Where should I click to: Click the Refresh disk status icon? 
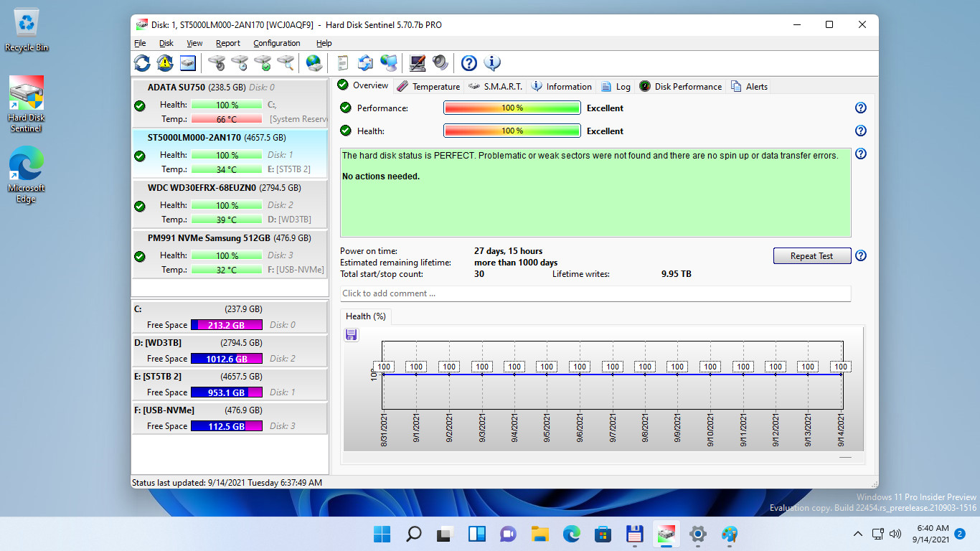point(141,63)
